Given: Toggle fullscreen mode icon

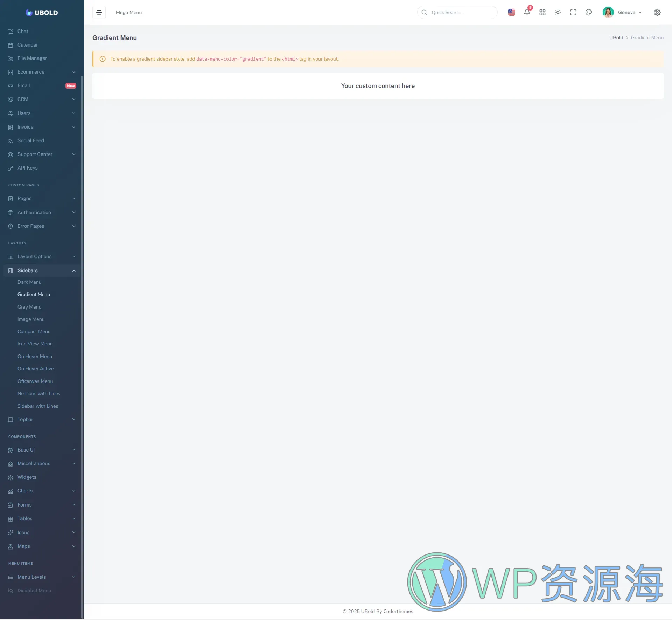Looking at the screenshot, I should (573, 12).
